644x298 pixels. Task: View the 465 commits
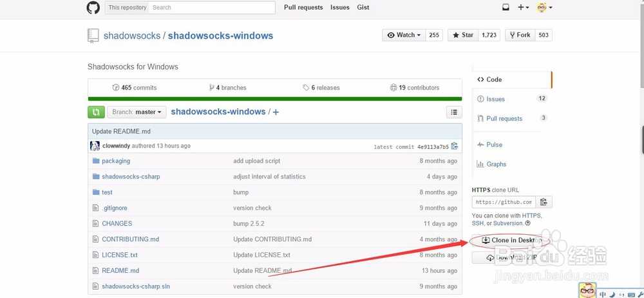[x=135, y=88]
